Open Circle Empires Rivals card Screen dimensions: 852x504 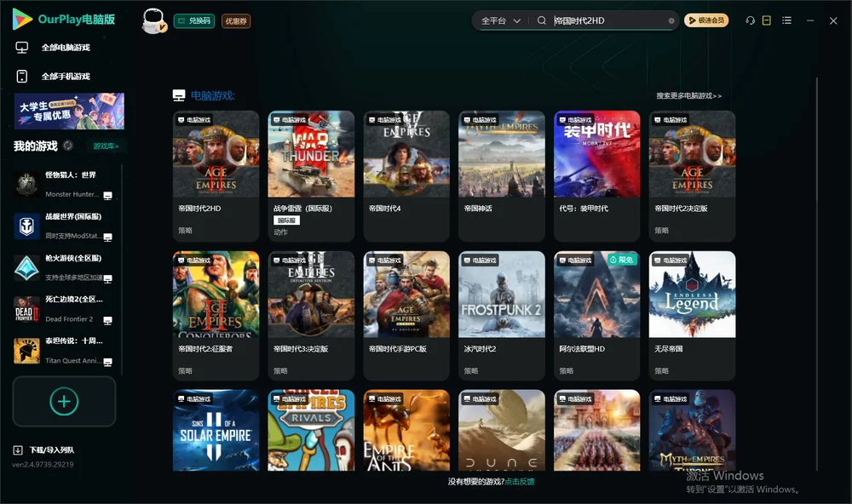tap(311, 430)
